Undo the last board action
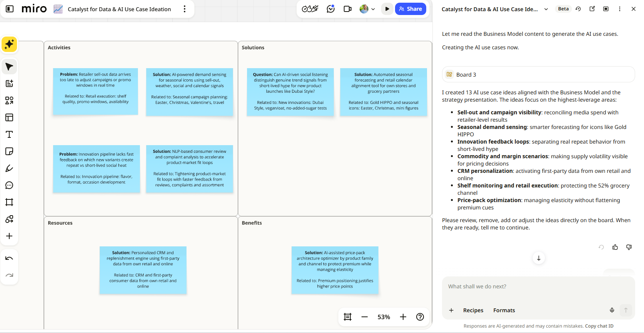 (x=9, y=258)
